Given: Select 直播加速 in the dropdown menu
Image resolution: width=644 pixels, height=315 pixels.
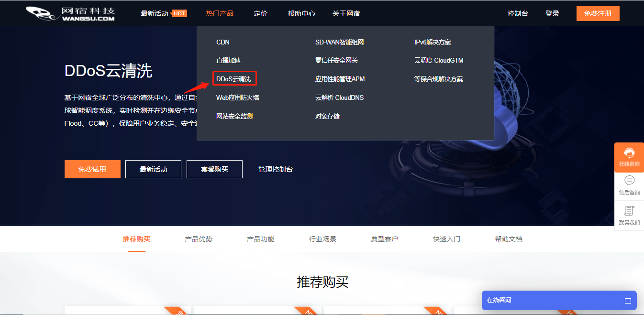Looking at the screenshot, I should click(x=228, y=60).
